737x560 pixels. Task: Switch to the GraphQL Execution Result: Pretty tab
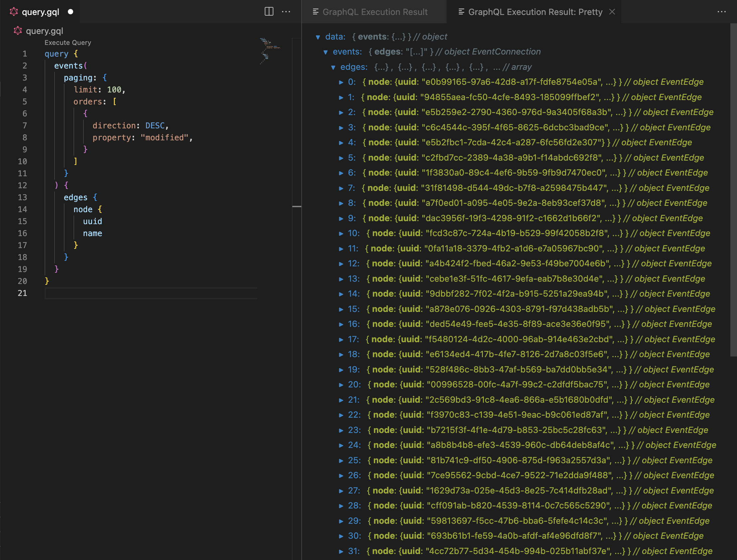(x=535, y=12)
